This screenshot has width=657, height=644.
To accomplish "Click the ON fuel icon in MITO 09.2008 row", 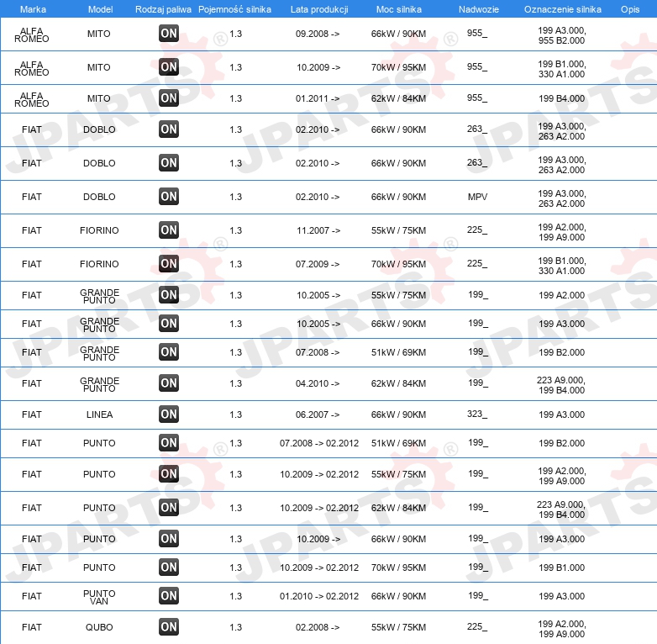I will point(169,34).
